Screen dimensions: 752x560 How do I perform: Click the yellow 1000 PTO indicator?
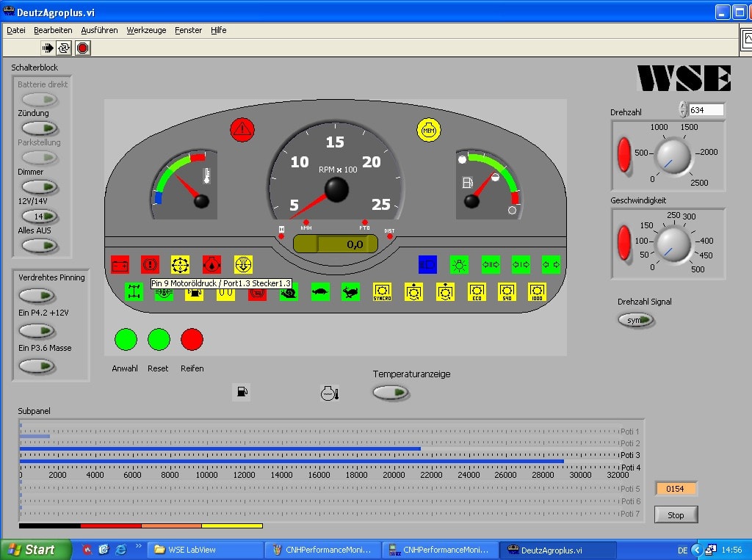point(537,292)
